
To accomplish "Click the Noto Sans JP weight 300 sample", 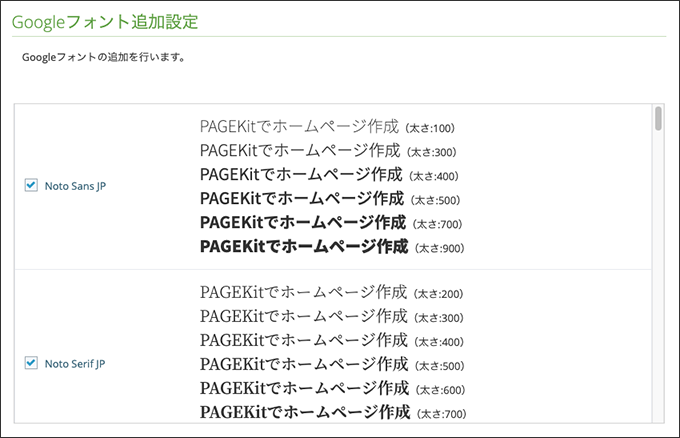I will 328,150.
